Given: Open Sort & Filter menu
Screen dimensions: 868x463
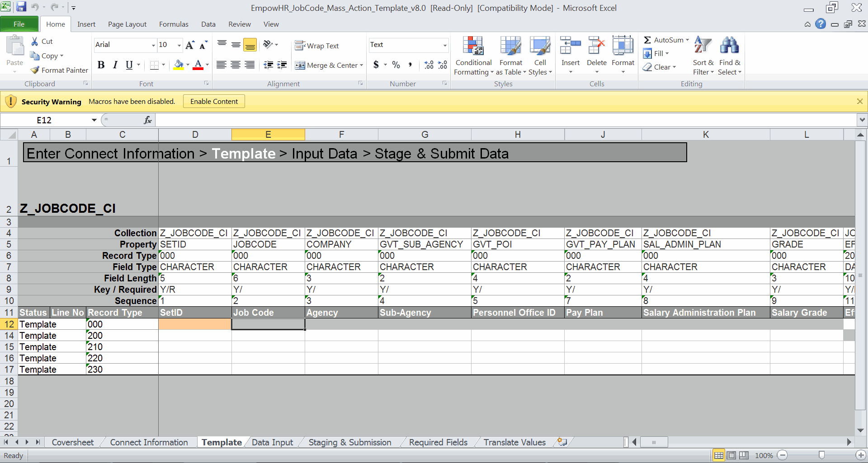Looking at the screenshot, I should point(703,56).
